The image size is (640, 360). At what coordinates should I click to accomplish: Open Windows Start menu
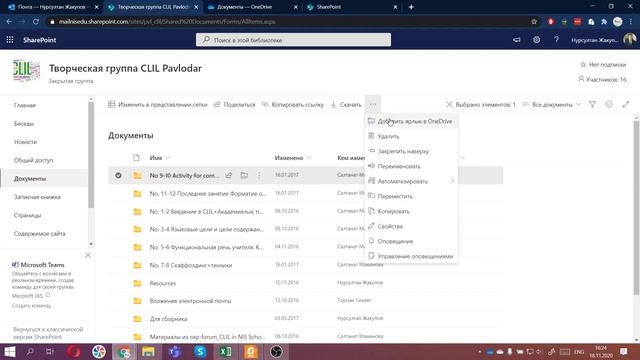(x=9, y=351)
